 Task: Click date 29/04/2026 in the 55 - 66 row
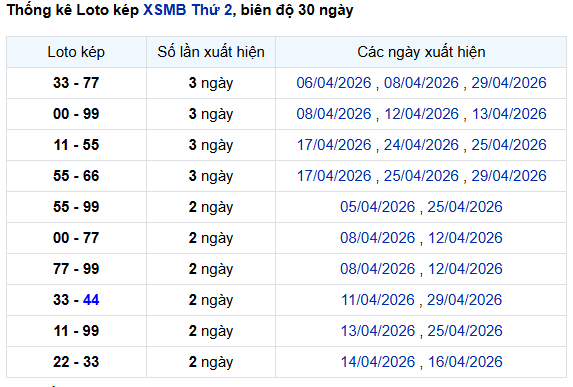pyautogui.click(x=509, y=176)
